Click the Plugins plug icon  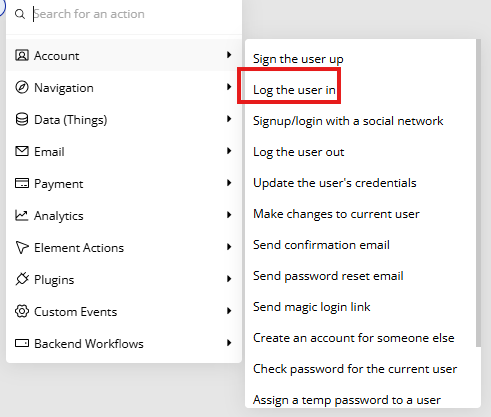22,279
